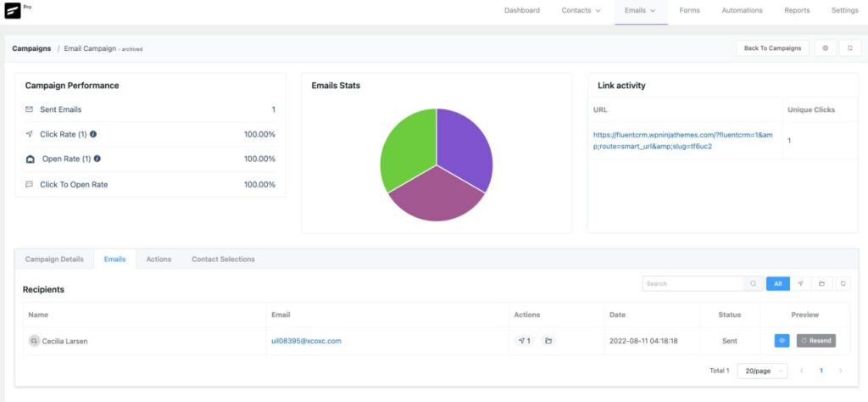868x402 pixels.
Task: Click the Sent Emails envelope icon
Action: 30,109
